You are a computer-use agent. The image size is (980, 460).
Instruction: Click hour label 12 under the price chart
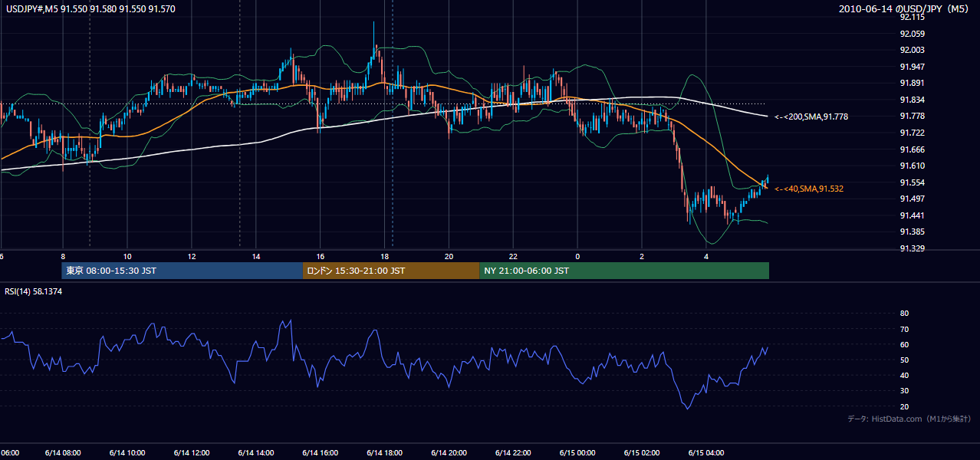(192, 256)
